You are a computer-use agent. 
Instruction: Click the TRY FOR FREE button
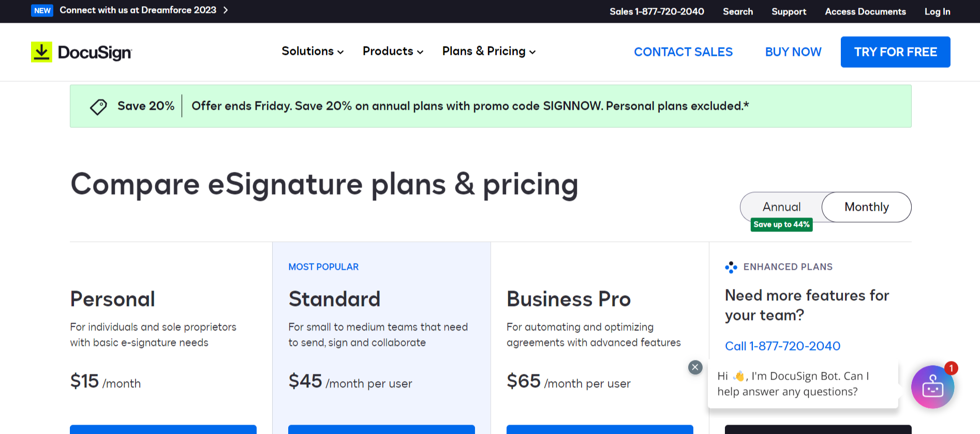tap(895, 52)
